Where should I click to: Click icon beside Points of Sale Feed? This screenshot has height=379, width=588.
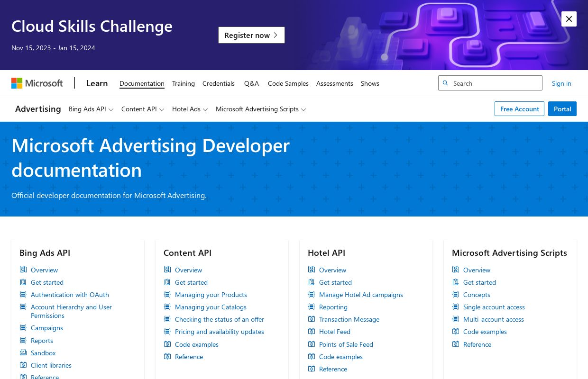[312, 344]
